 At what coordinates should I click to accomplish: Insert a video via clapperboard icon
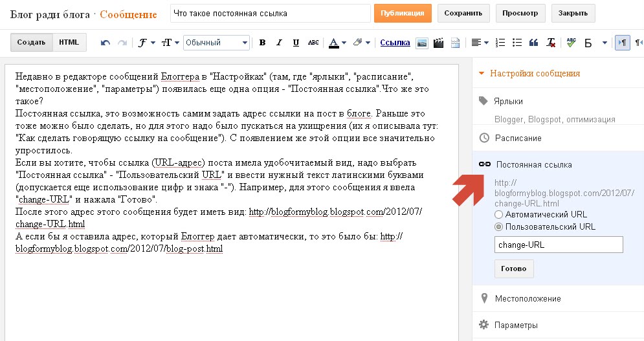pyautogui.click(x=439, y=43)
